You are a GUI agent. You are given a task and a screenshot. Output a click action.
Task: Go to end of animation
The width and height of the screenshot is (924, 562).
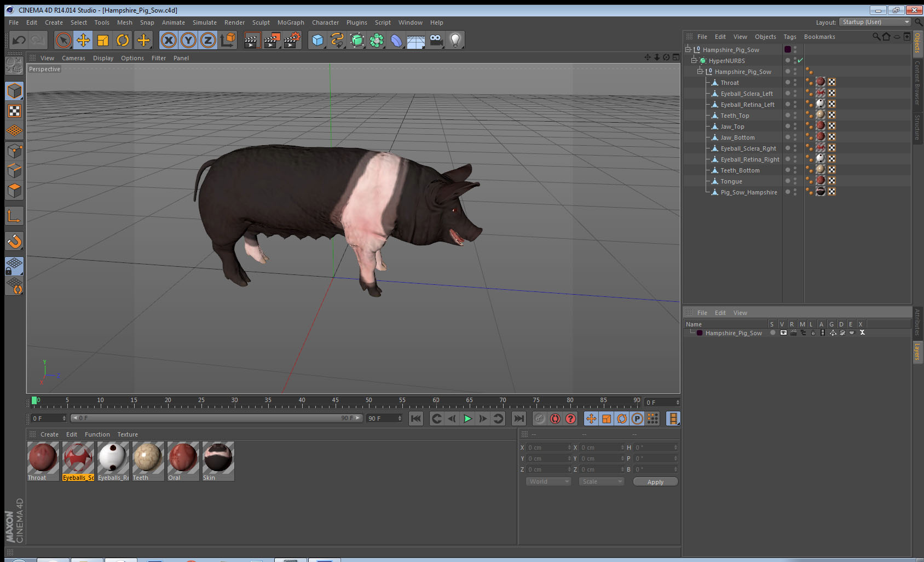[x=518, y=418]
